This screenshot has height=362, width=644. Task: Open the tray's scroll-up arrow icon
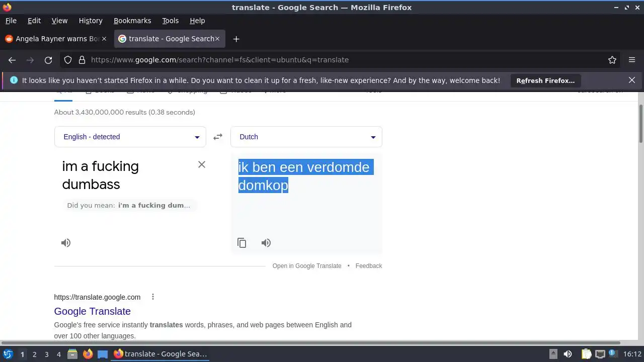[x=553, y=354]
